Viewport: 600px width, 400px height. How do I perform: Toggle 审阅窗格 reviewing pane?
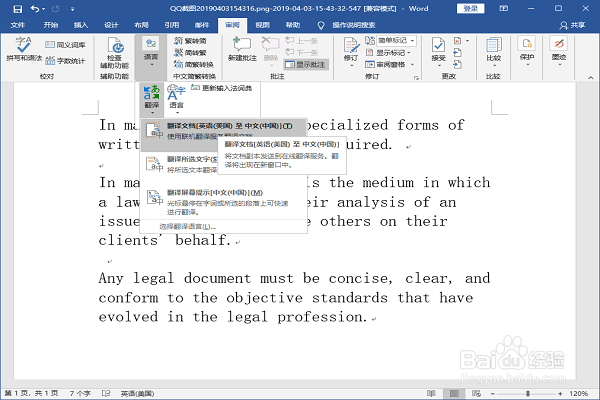point(385,64)
